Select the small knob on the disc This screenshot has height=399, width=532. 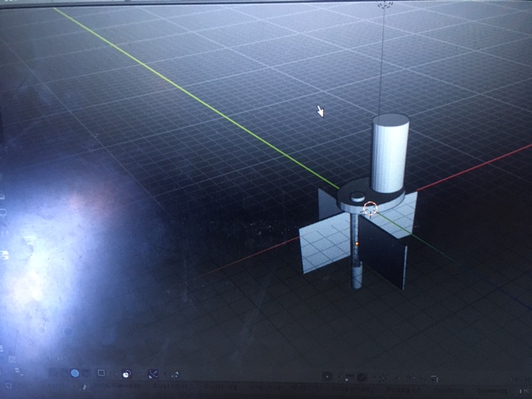coord(357,196)
